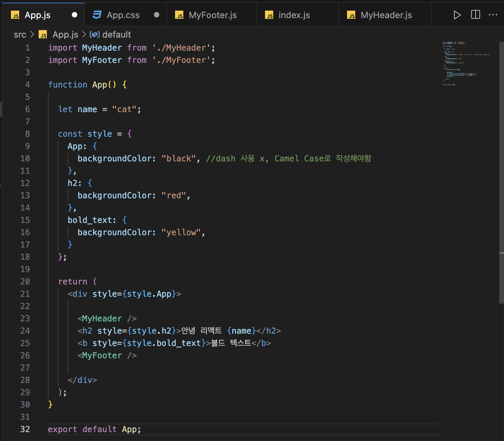Click the JS file icon in the breadcrumb bar
The height and width of the screenshot is (441, 504).
point(43,35)
